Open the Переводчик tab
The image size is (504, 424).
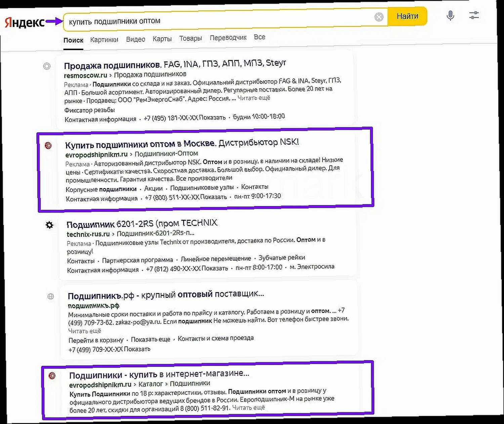tap(228, 38)
